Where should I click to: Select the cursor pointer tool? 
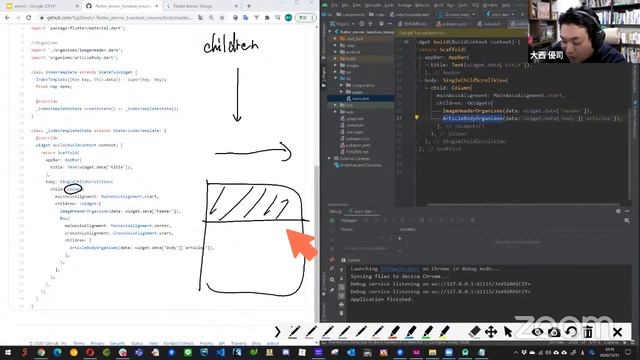[x=508, y=332]
